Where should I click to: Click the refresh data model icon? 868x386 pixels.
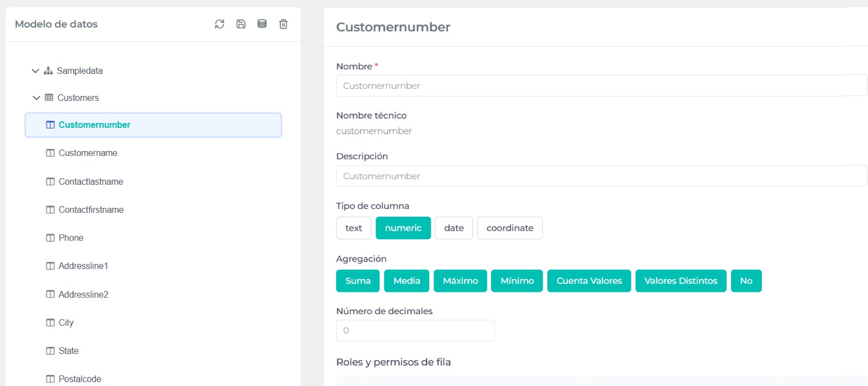219,24
